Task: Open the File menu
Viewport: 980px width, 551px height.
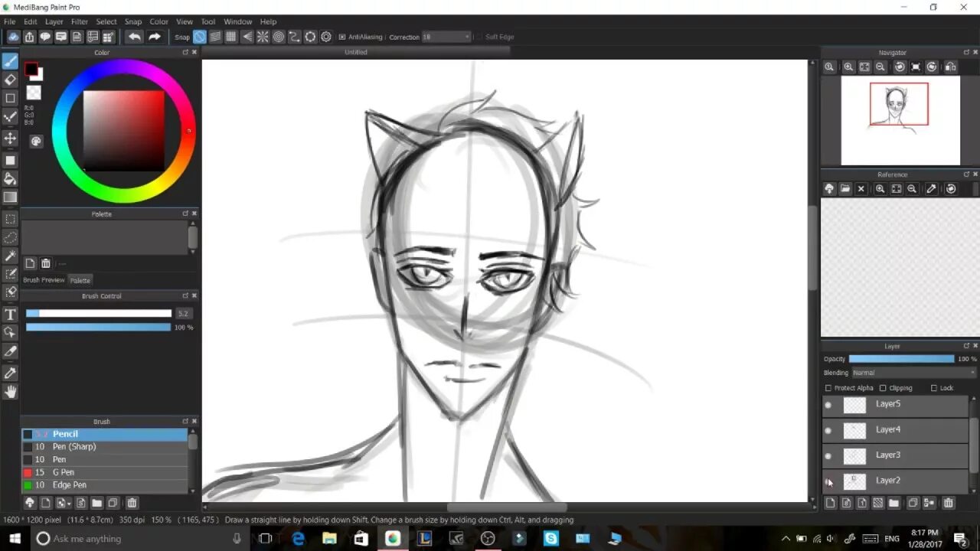Action: point(10,21)
